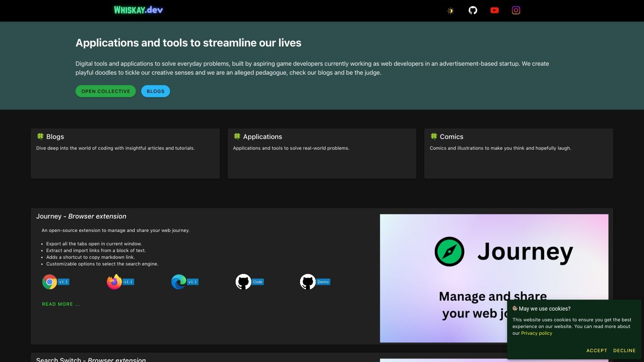Click 'Export all the tabs open' bullet
The height and width of the screenshot is (362, 644).
click(94, 244)
